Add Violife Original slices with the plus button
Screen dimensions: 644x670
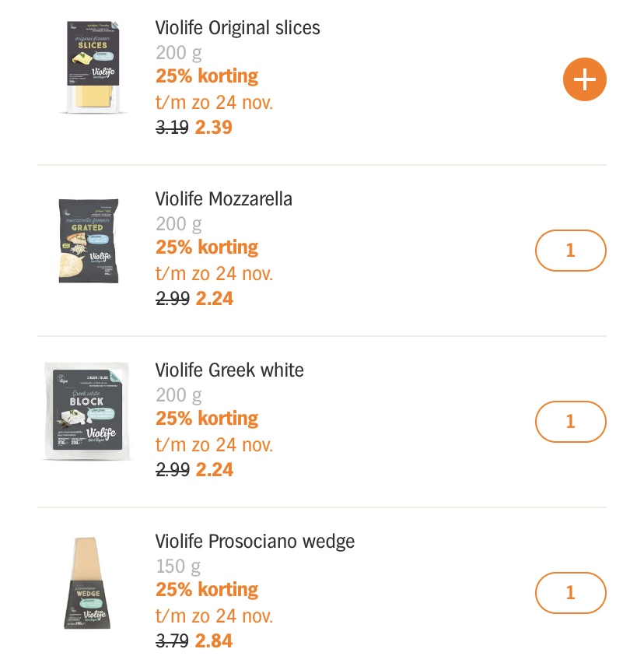tap(584, 79)
